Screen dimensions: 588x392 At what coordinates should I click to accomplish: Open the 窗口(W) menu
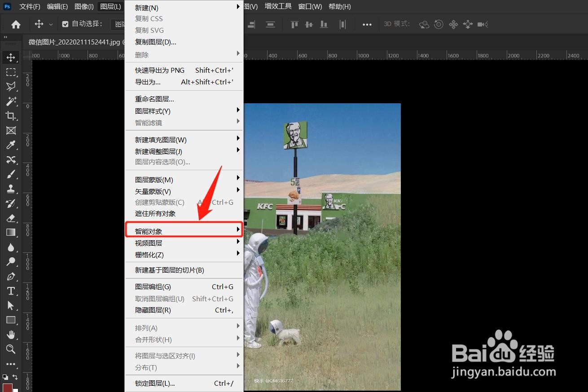click(x=310, y=6)
